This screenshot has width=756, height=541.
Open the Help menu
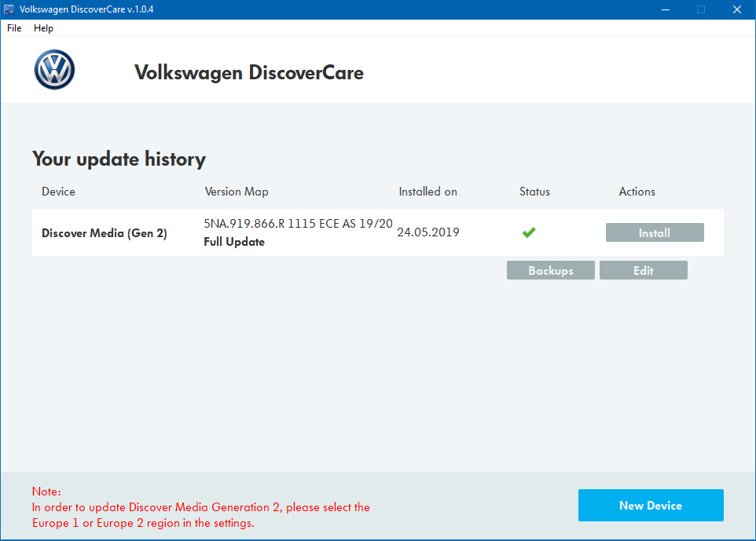tap(43, 28)
